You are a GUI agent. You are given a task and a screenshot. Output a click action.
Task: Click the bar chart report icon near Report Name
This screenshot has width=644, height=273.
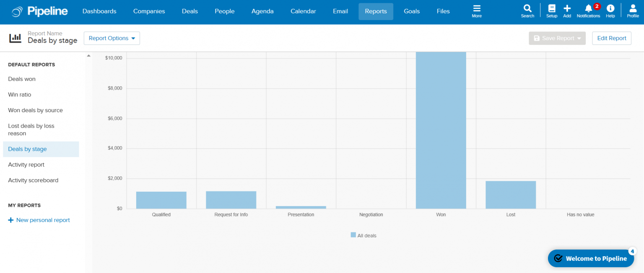click(16, 38)
